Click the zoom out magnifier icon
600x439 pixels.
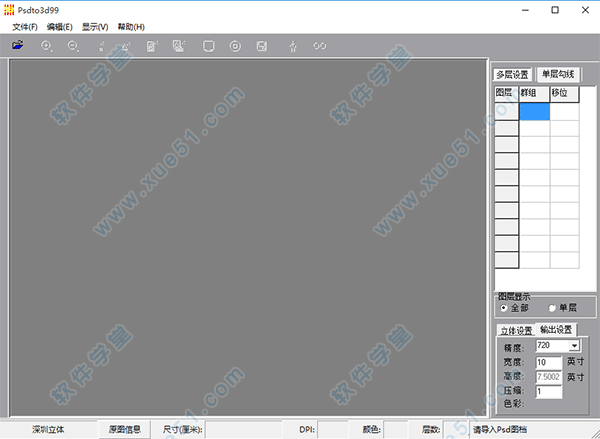73,46
